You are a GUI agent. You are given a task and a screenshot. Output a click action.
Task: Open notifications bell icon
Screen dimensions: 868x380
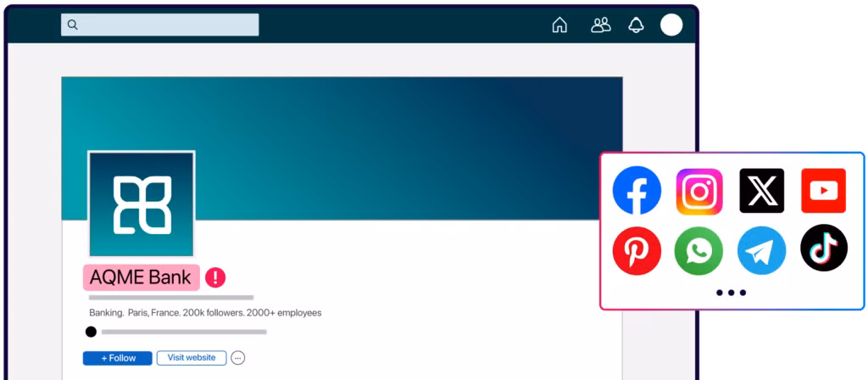[x=636, y=25]
